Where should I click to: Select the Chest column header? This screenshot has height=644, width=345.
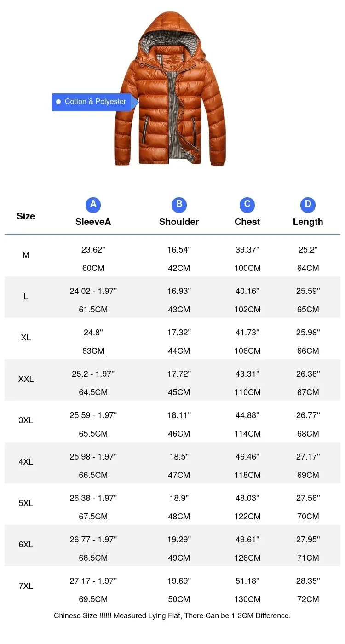click(247, 222)
